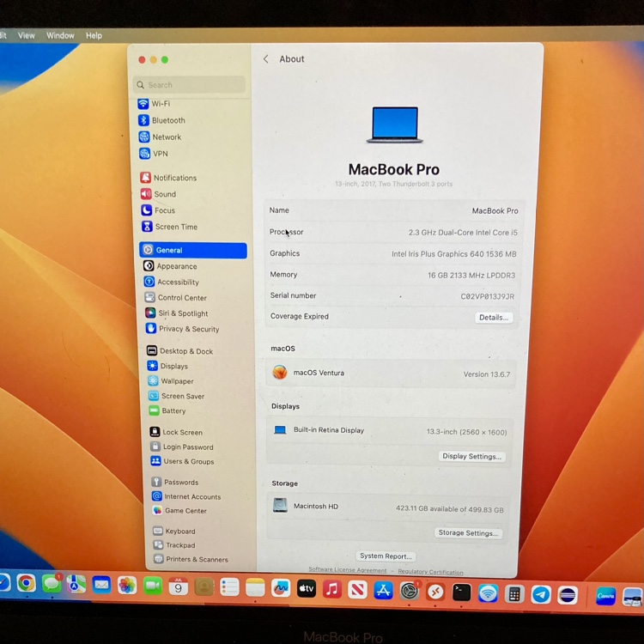
Task: Select the highlighted General item
Action: [193, 250]
